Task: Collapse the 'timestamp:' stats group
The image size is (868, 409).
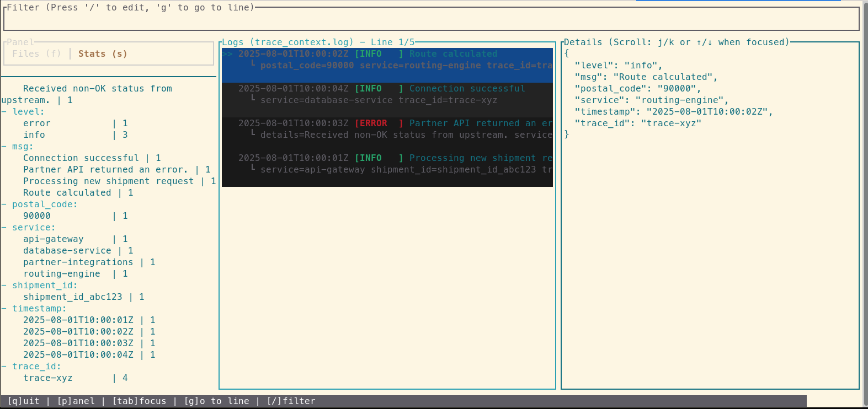Action: 34,308
